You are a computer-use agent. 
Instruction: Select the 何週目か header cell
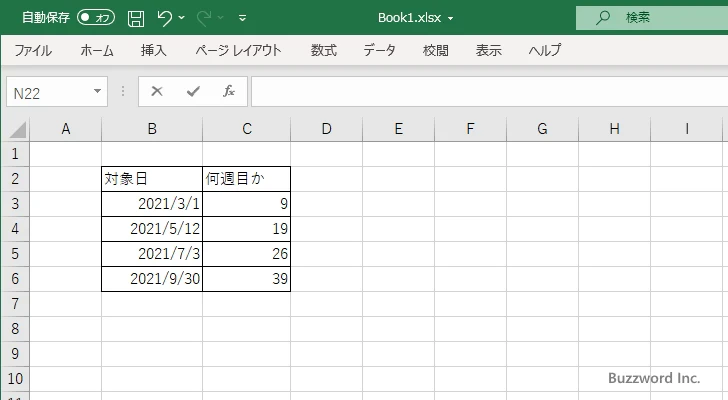(247, 179)
